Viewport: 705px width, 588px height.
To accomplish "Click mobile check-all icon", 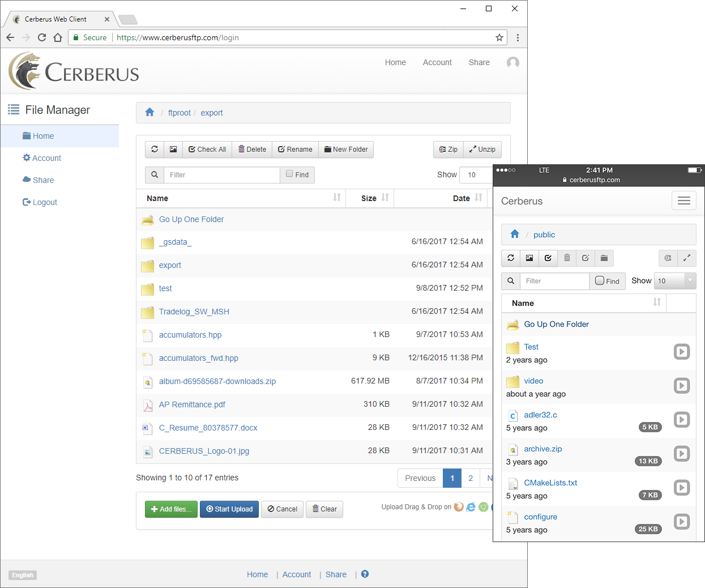I will (548, 258).
